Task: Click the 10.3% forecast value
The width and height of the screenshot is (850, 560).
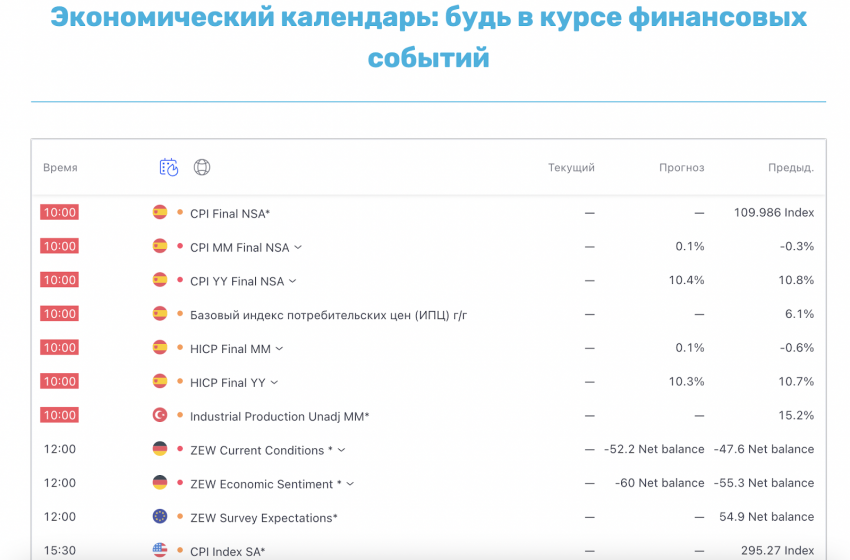Action: point(686,382)
